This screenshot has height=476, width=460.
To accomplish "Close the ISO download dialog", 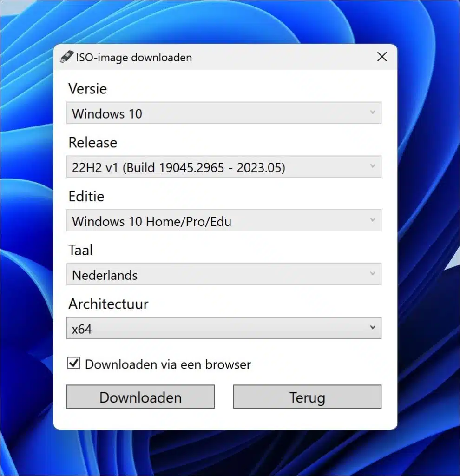I will (382, 57).
